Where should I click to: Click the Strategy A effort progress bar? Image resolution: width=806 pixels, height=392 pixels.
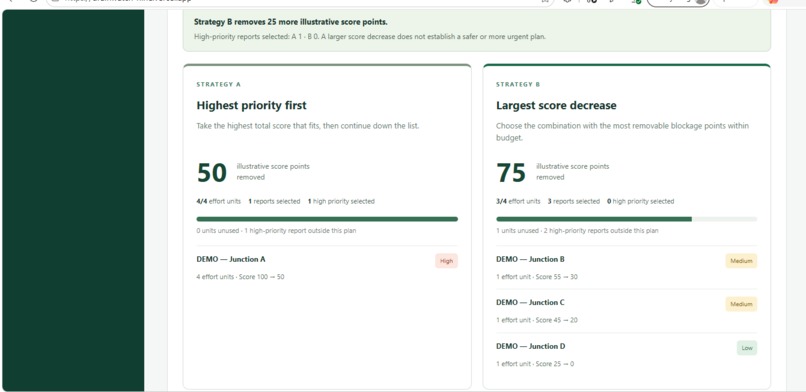pyautogui.click(x=327, y=219)
